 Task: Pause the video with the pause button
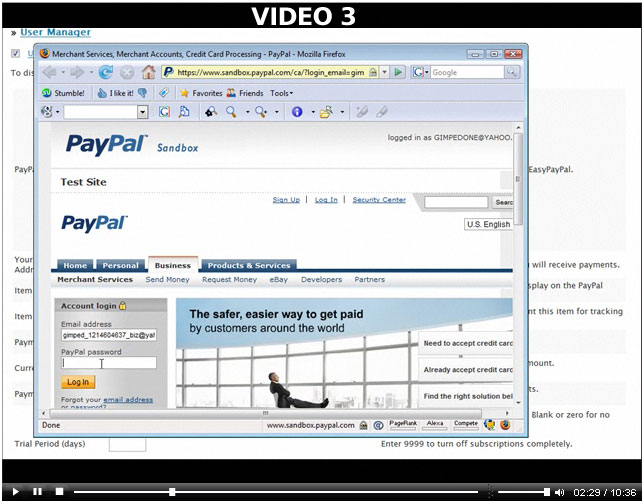click(37, 491)
